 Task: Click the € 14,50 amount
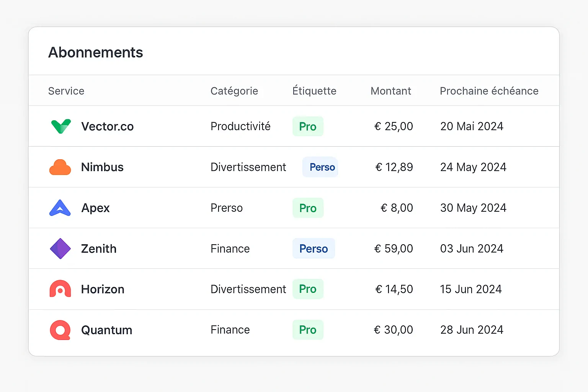point(394,289)
